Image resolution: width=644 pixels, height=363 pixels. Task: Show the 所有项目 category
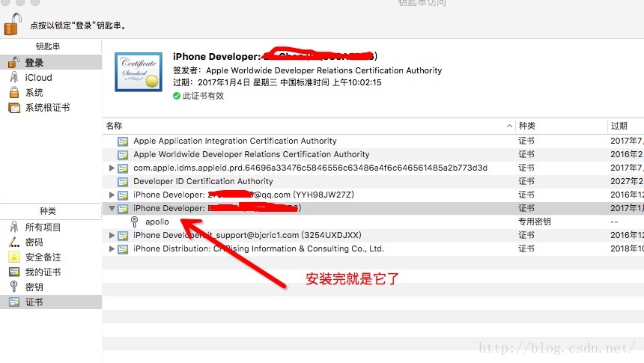(x=50, y=227)
